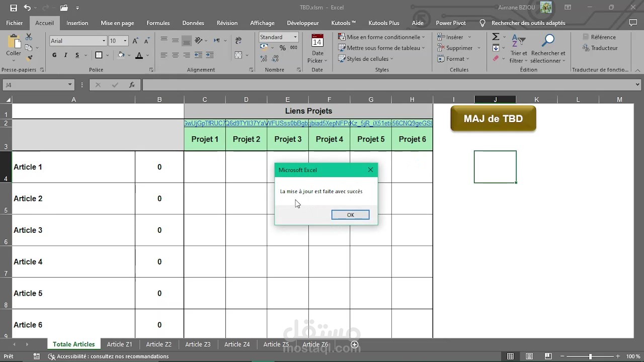644x362 pixels.
Task: Switch to the Formules ribbon tab
Action: pyautogui.click(x=158, y=23)
